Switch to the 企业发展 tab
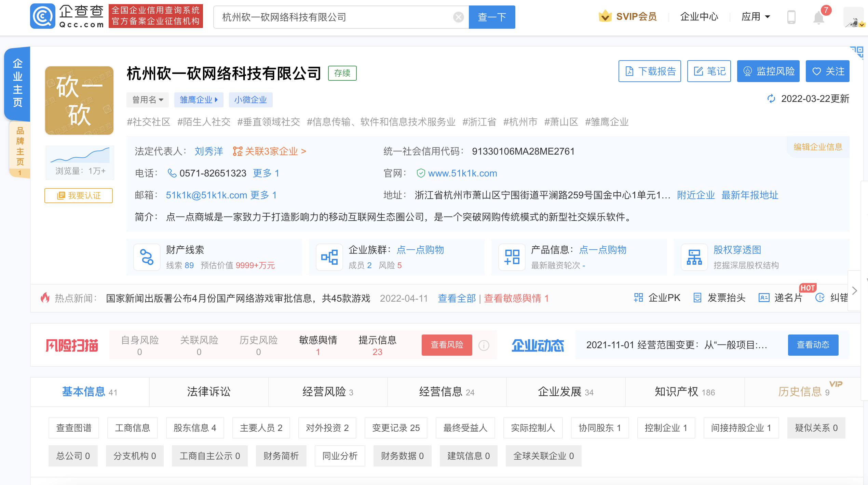The width and height of the screenshot is (868, 485). coord(566,392)
